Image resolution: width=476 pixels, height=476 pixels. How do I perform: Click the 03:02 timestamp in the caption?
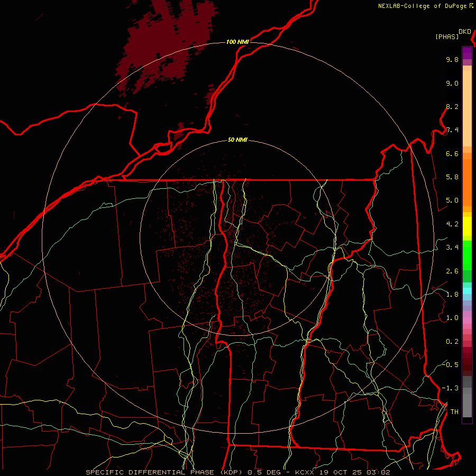click(x=378, y=472)
